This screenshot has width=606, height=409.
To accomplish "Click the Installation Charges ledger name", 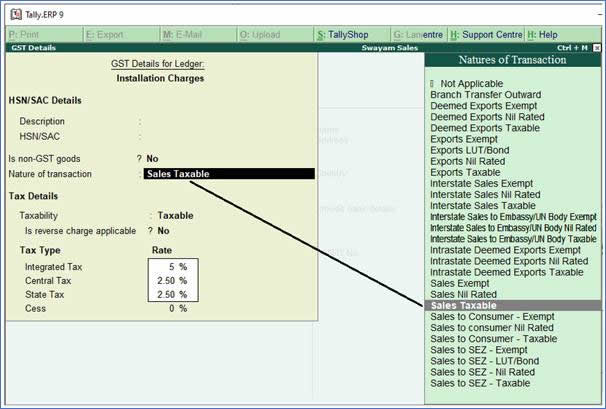I will tap(160, 78).
